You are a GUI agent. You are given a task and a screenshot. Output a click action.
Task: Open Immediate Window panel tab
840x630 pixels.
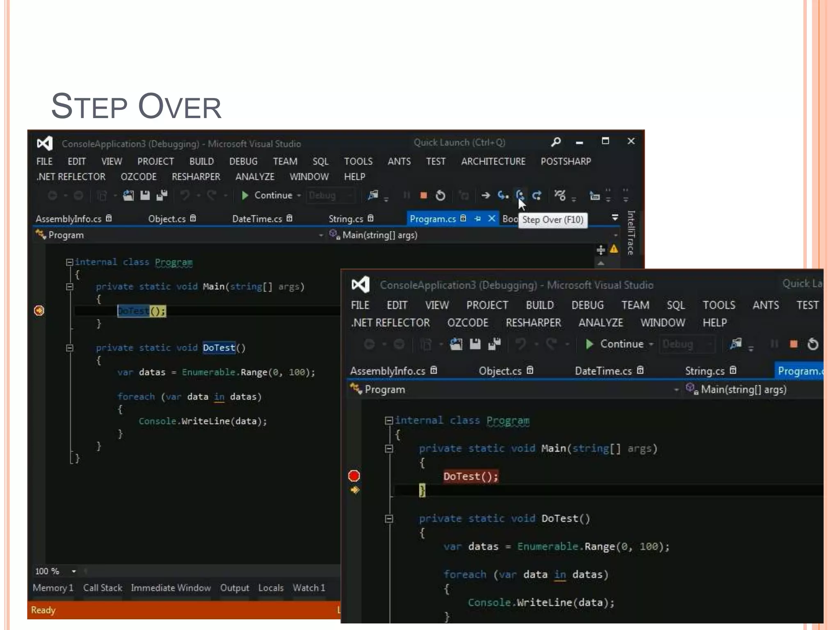coord(171,588)
